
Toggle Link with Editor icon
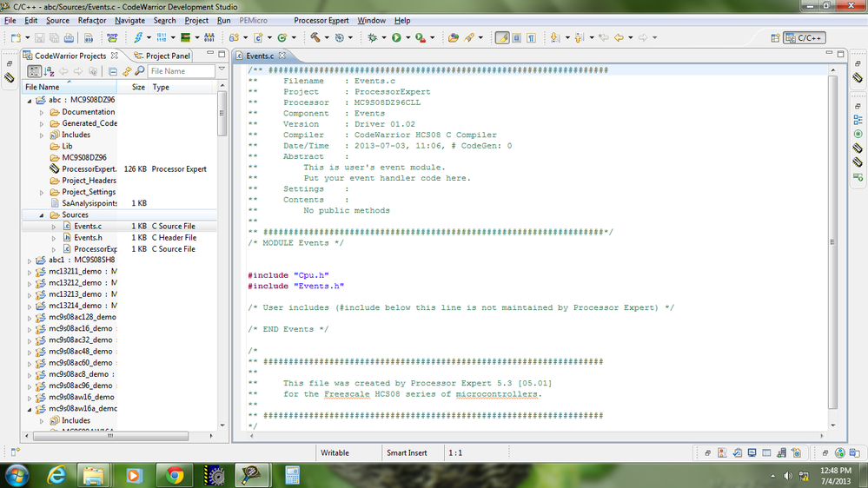click(x=127, y=71)
